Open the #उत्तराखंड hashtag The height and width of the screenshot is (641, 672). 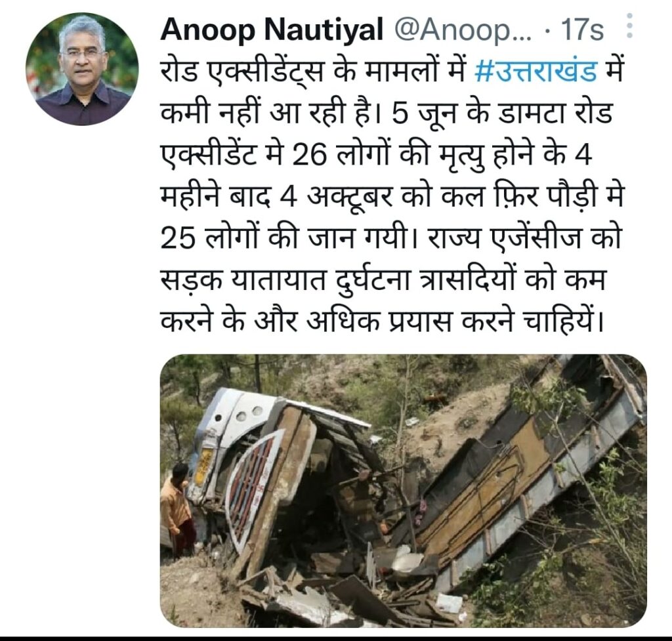pos(535,72)
